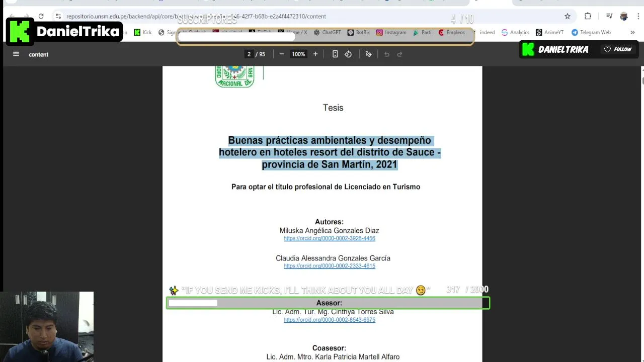Click the 100% zoom level field
The height and width of the screenshot is (362, 644).
(x=298, y=54)
